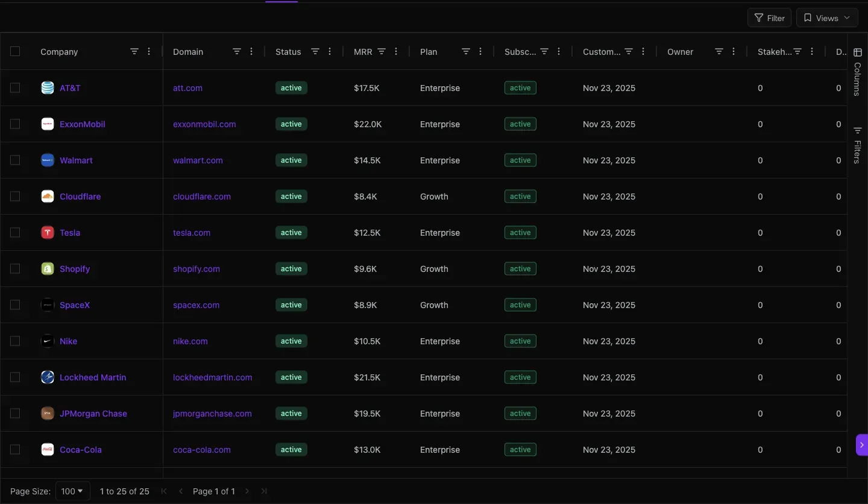Sort by the Company column header
The width and height of the screenshot is (868, 504).
coord(59,52)
